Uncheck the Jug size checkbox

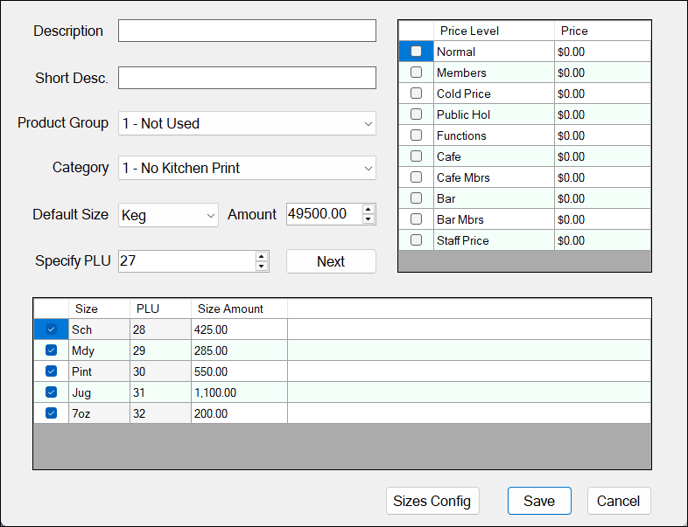(51, 393)
